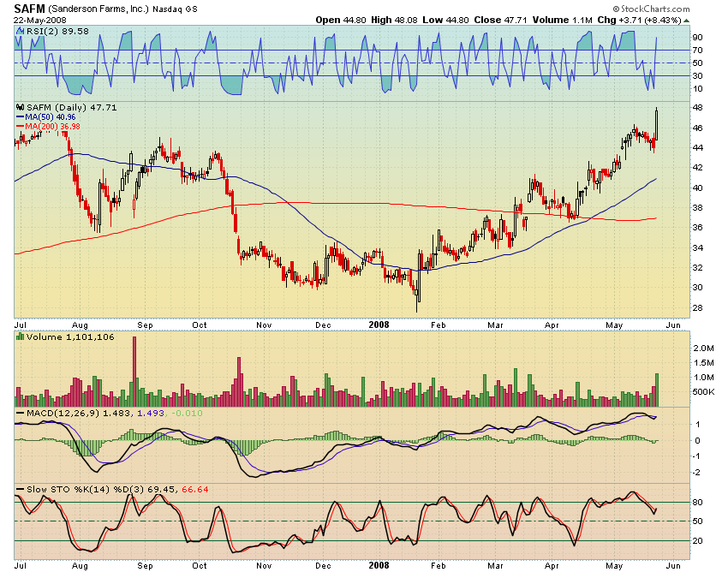This screenshot has width=728, height=572.
Task: Click the candlestick icon beside SAFM (Daily)
Action: point(21,107)
